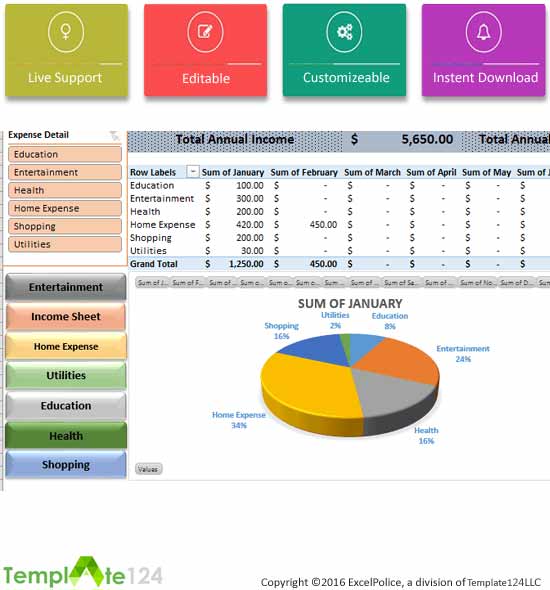Select the 420.00 January Home Expense cell
The image size is (550, 590).
(250, 225)
